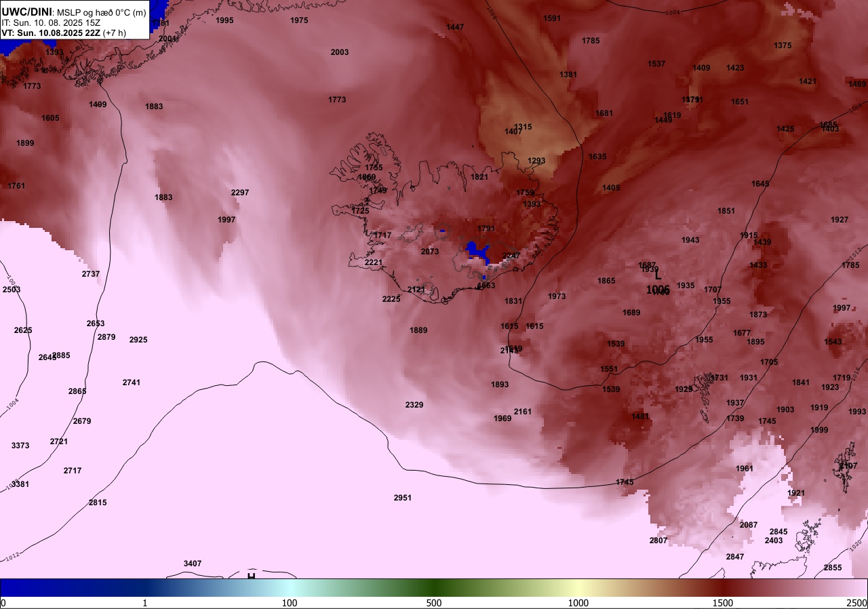The height and width of the screenshot is (609, 868).
Task: Click the height value 1975
Action: point(299,20)
